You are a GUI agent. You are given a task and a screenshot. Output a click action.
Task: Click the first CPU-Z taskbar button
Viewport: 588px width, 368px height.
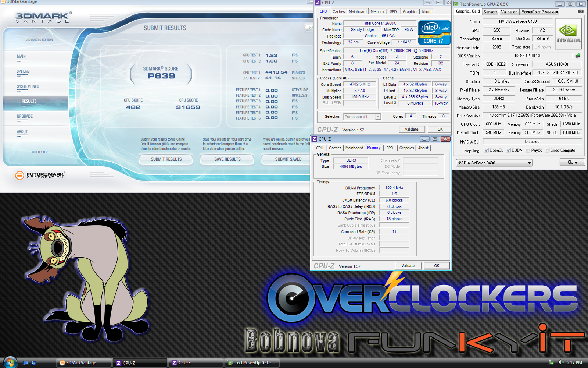point(140,363)
